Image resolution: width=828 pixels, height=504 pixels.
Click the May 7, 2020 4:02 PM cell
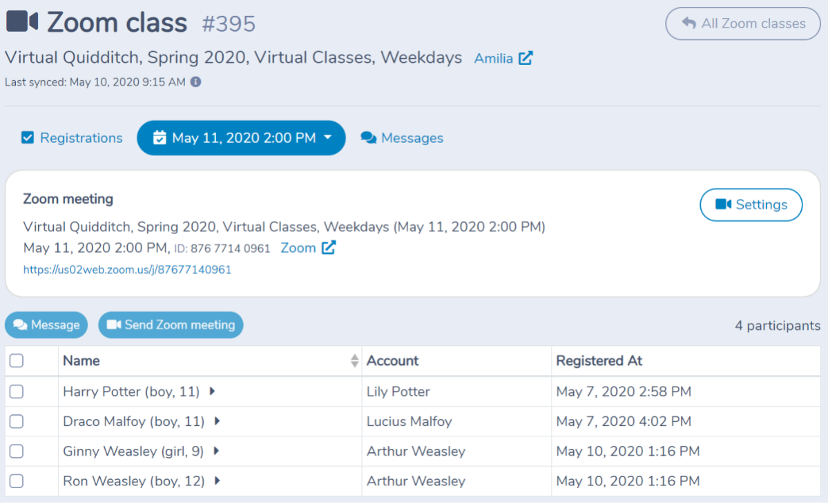coord(686,421)
